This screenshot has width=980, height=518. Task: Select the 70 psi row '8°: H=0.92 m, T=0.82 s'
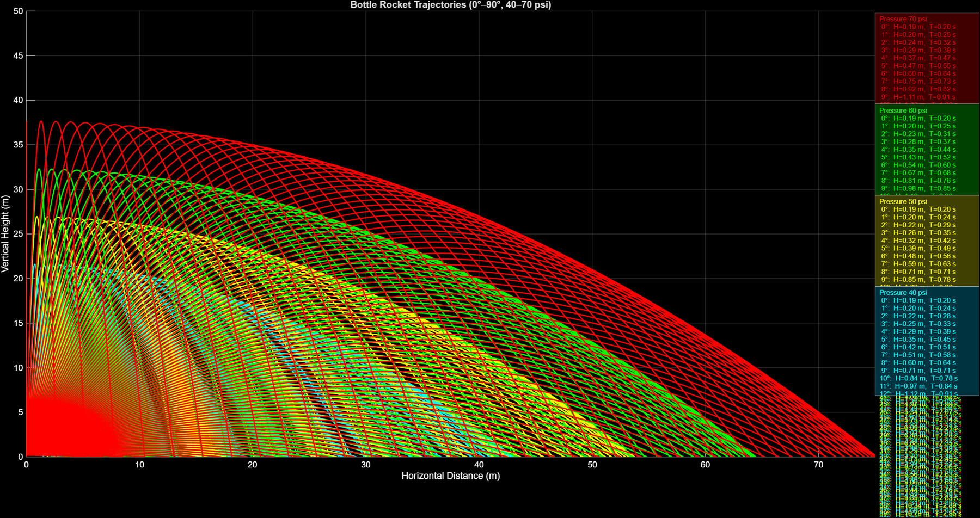[x=918, y=89]
